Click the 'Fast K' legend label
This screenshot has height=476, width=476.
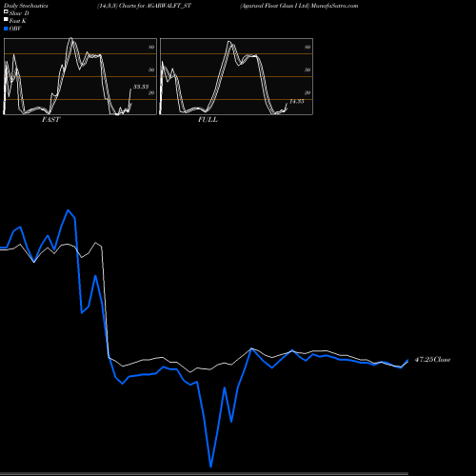click(x=18, y=21)
